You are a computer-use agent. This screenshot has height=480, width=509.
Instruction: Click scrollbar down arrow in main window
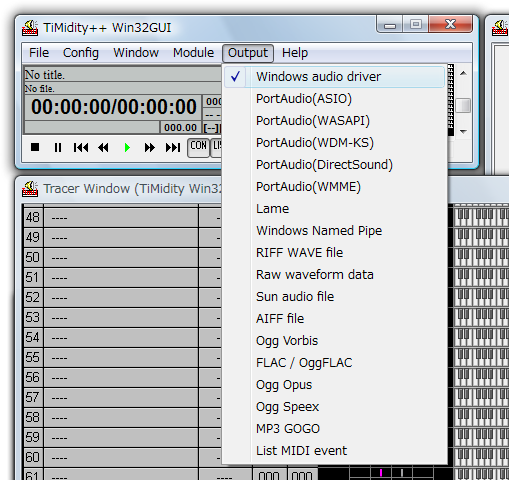click(463, 132)
